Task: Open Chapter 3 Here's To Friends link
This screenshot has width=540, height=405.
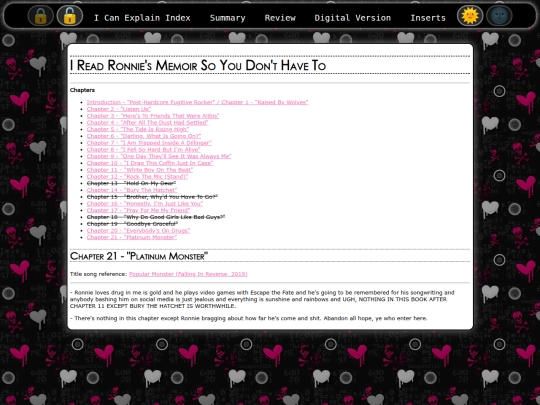Action: pos(153,116)
